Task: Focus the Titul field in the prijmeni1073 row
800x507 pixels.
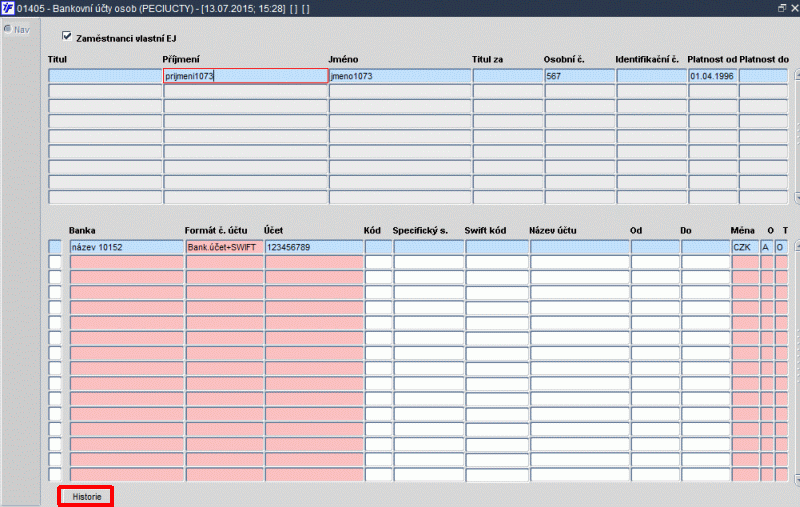Action: [x=105, y=76]
